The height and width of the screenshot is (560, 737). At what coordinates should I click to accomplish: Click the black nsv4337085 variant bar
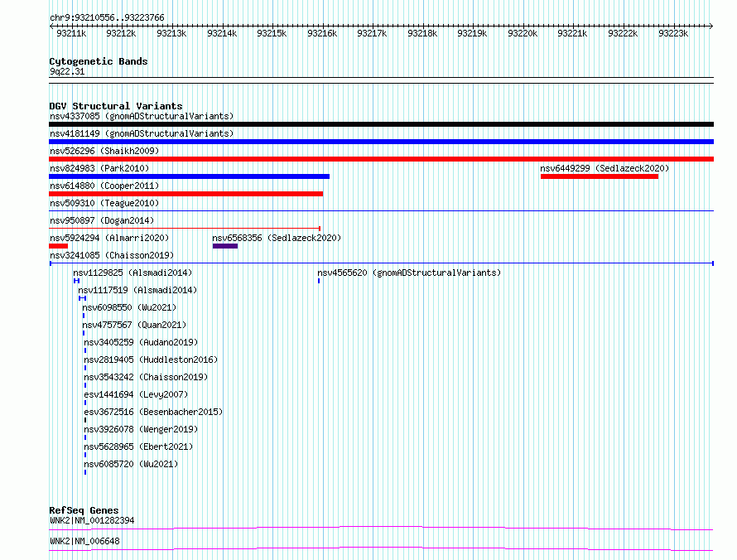coord(381,124)
